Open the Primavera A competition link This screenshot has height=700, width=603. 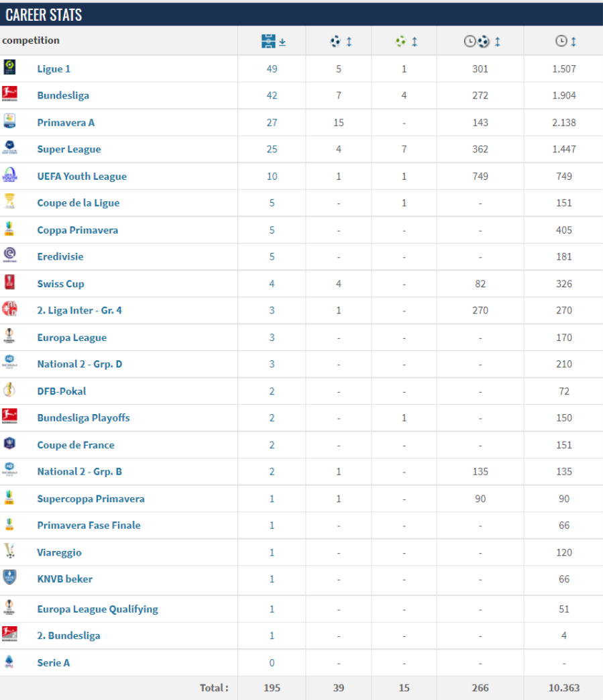[66, 123]
